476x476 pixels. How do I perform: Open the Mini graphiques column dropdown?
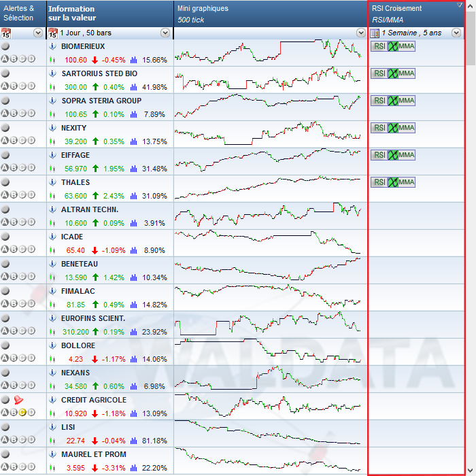(x=361, y=33)
